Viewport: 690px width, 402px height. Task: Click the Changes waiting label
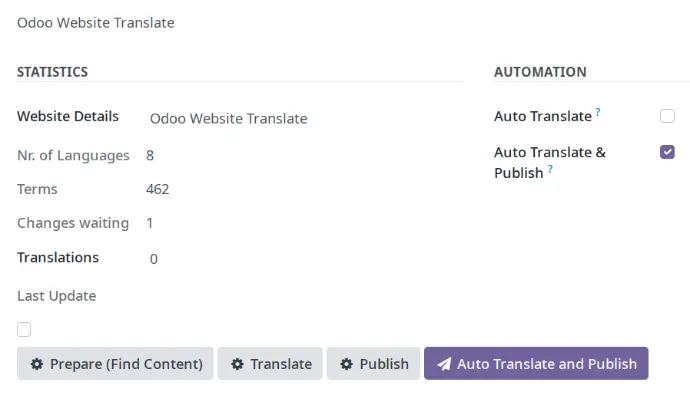[x=73, y=223]
